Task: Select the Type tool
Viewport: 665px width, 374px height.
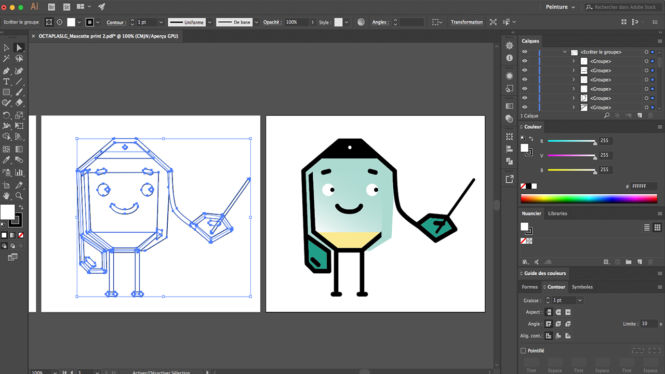Action: [6, 82]
